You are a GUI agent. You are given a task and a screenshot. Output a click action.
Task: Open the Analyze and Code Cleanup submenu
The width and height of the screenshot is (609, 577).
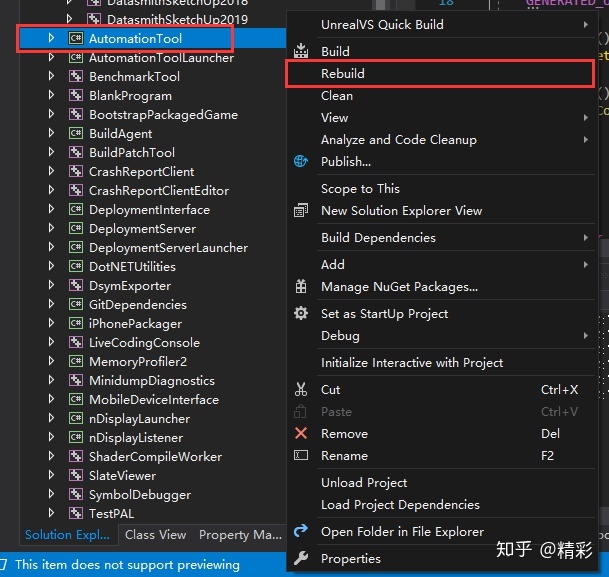tap(442, 139)
